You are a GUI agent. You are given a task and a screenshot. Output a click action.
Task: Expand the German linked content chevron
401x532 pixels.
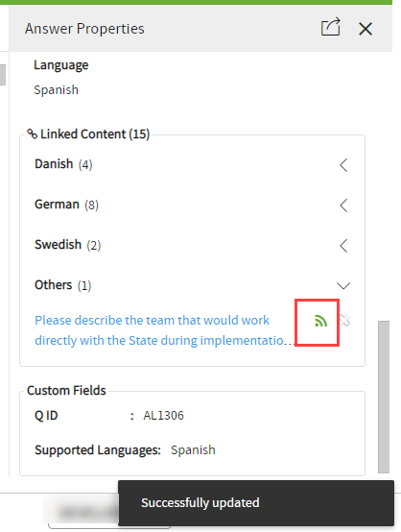pos(343,206)
